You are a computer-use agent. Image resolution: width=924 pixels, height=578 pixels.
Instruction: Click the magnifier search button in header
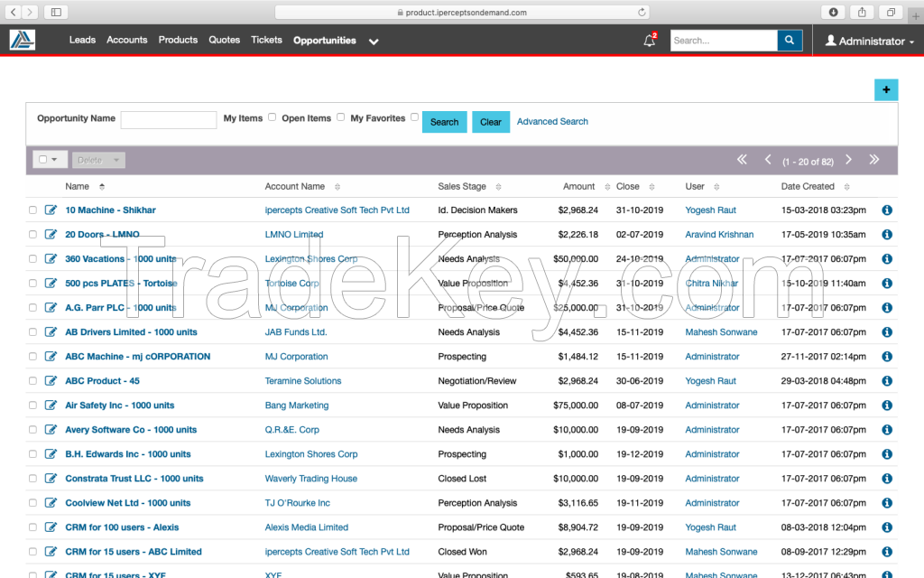coord(790,41)
